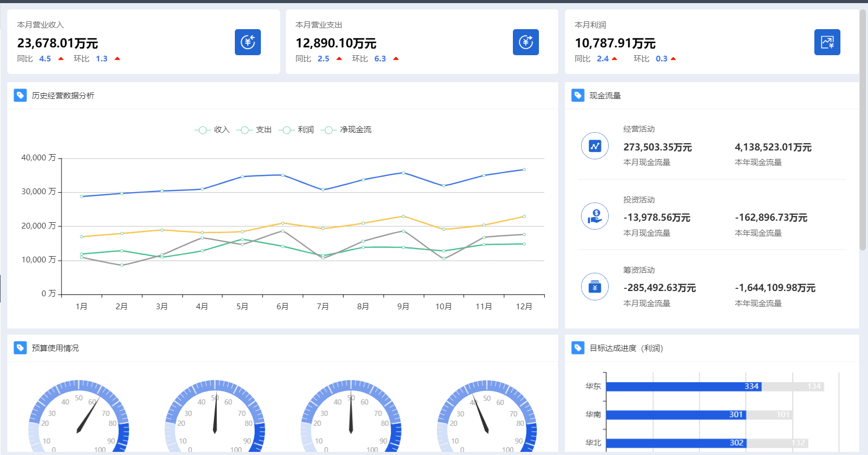
Task: Click 4,138,523.01万元 operating yearly cash flow
Action: 773,147
